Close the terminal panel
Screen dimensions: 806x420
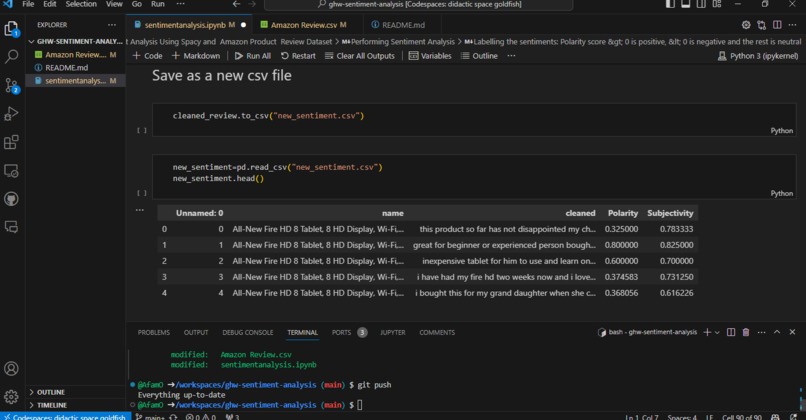[792, 332]
